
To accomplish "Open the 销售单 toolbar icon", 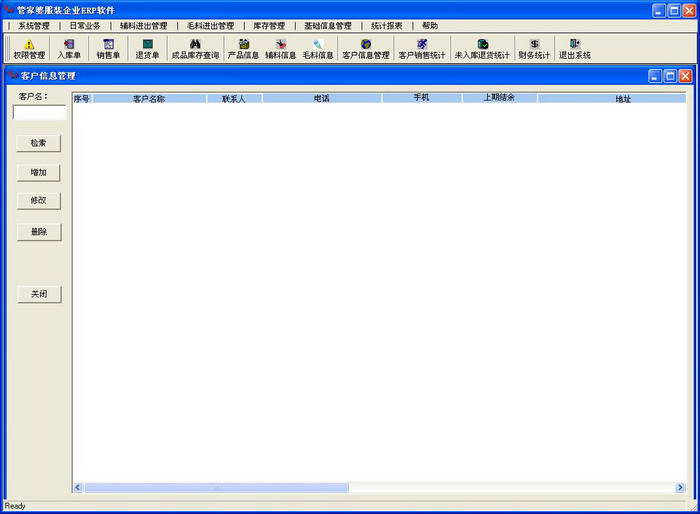I will point(108,49).
